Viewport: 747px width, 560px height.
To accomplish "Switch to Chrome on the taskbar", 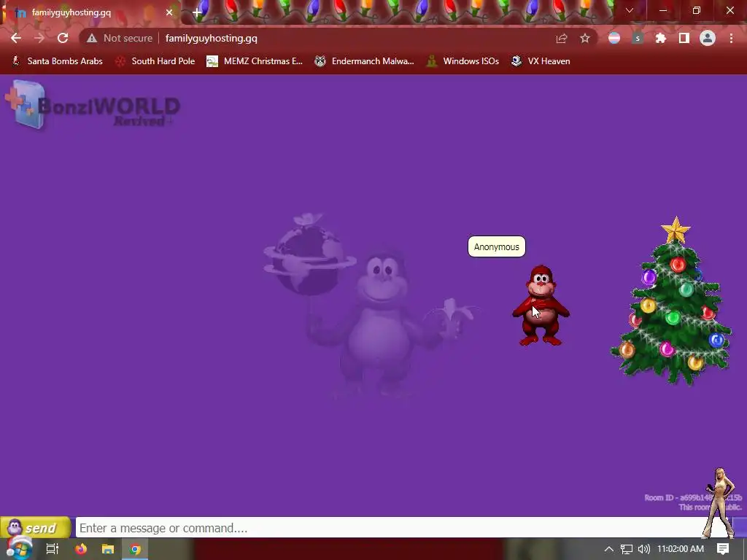I will [x=135, y=549].
